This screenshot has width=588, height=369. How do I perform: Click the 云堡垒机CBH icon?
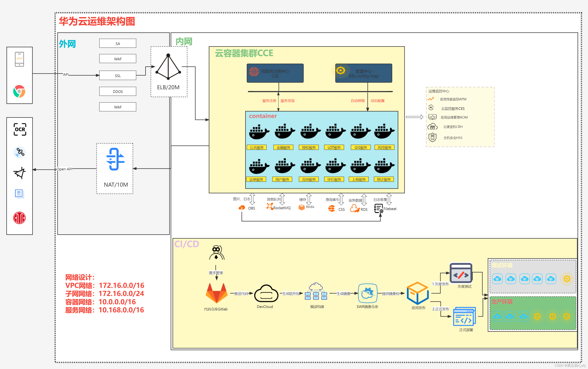(432, 127)
